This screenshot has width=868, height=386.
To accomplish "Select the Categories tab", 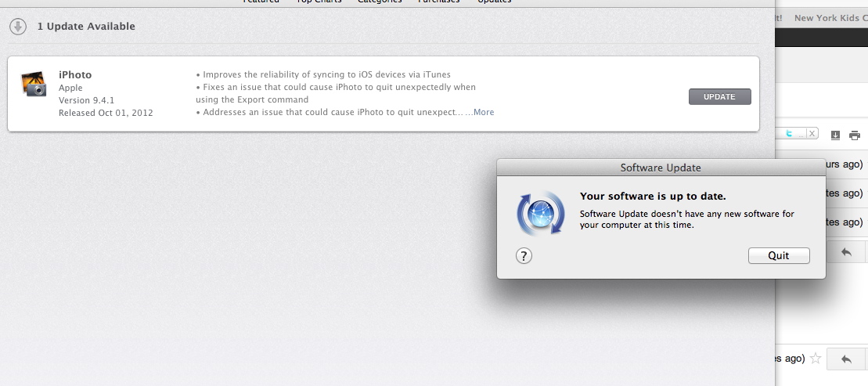I will (x=380, y=2).
